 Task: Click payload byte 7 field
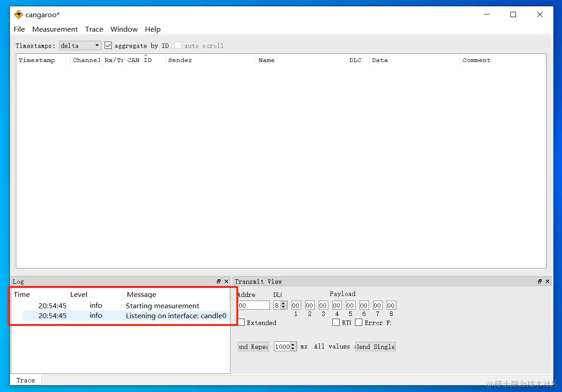tap(378, 306)
